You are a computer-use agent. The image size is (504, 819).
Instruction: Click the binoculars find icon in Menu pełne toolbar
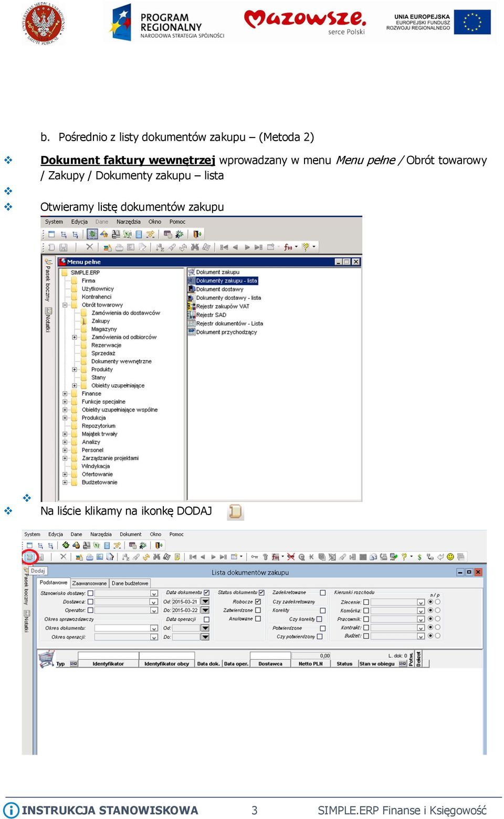(195, 247)
